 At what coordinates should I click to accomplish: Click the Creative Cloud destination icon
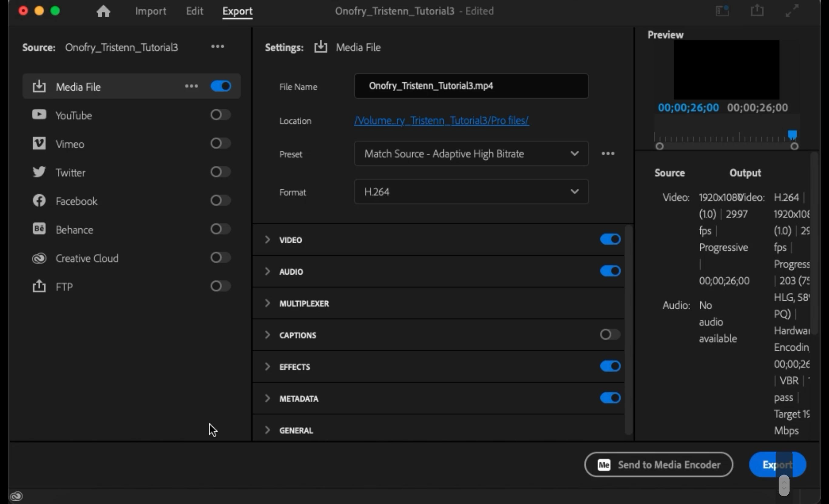(x=39, y=258)
